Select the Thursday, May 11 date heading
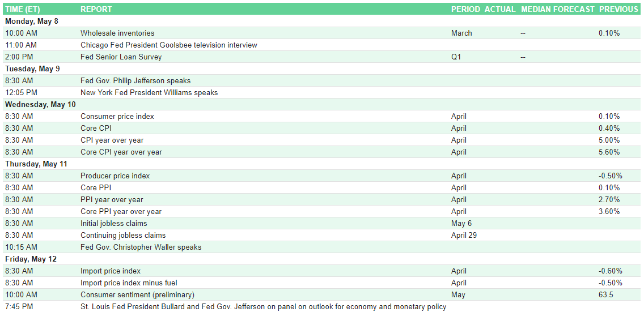 pos(36,164)
